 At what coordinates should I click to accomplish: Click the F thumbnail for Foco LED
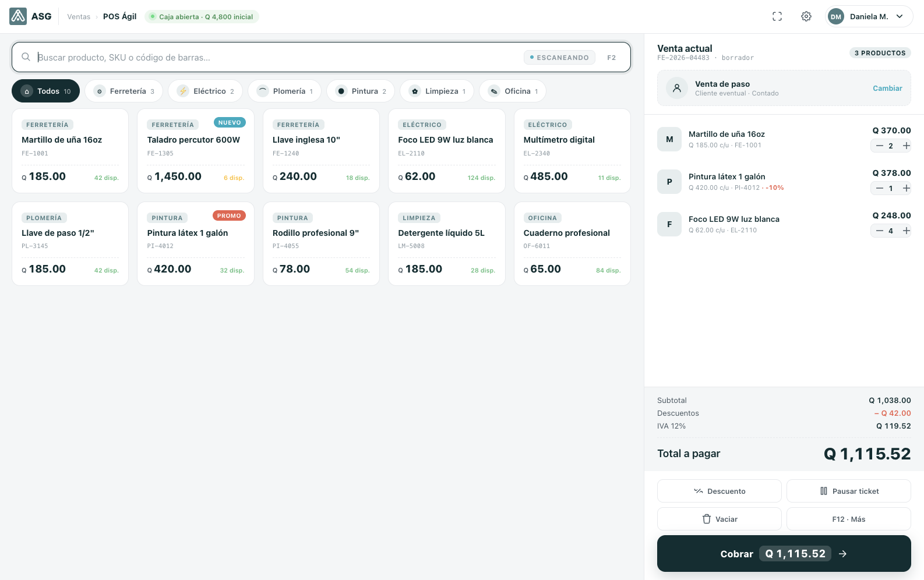click(x=669, y=224)
